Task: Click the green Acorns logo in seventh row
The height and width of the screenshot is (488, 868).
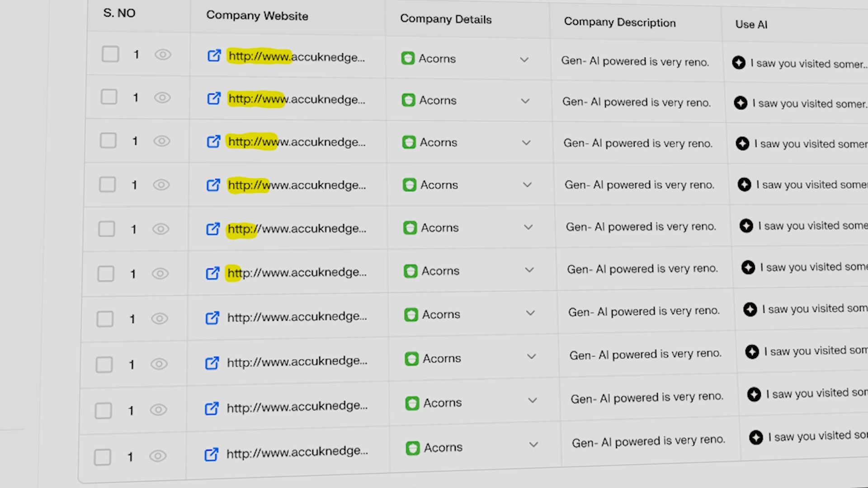Action: pos(411,314)
